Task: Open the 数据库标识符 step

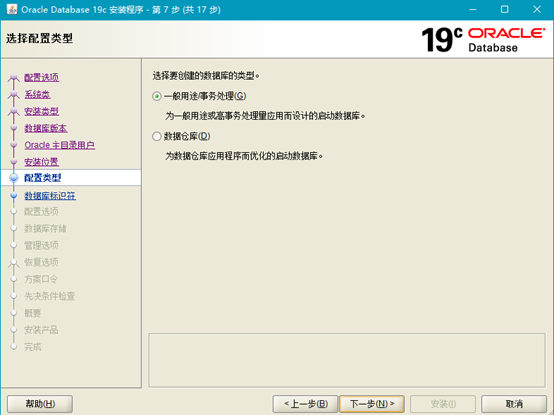Action: [50, 196]
